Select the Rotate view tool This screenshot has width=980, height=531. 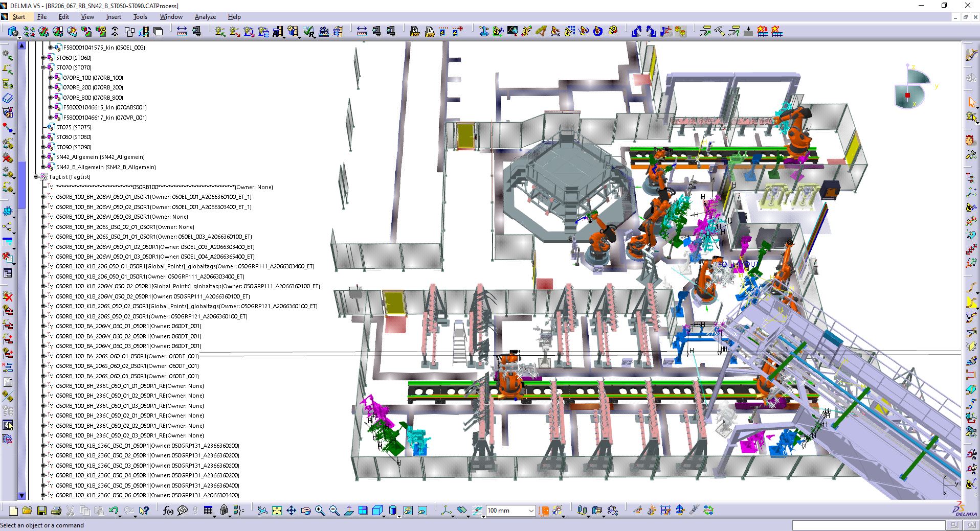[x=305, y=510]
